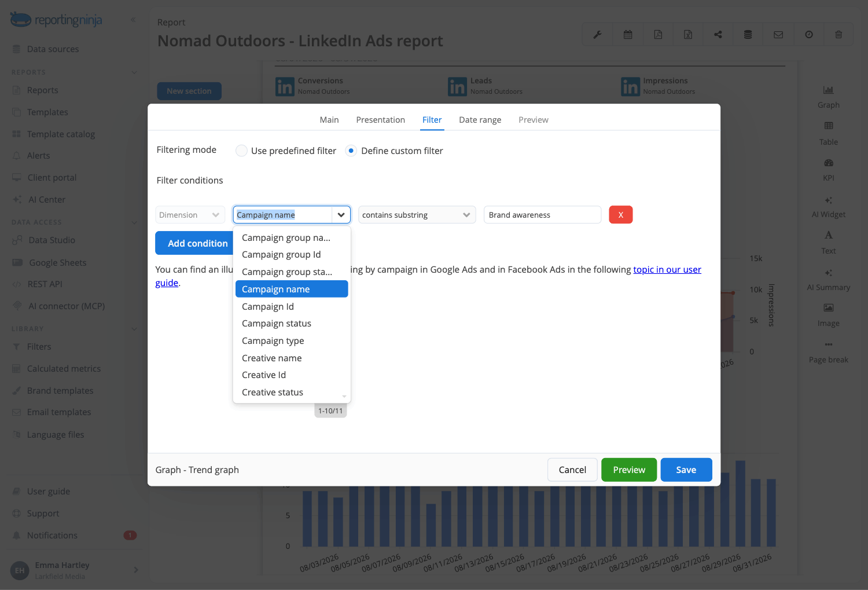Viewport: 868px width, 590px height.
Task: Choose Campaign status from dropdown list
Action: click(292, 324)
